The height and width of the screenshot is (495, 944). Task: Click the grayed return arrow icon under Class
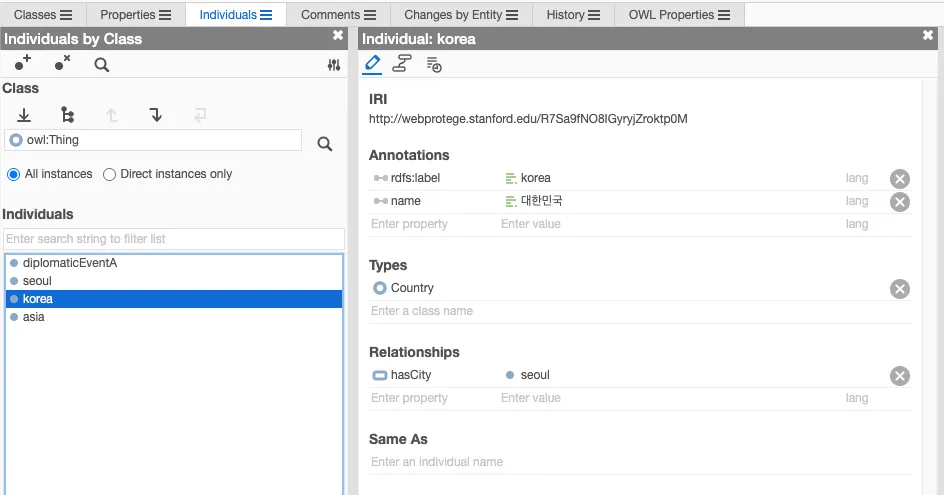[200, 115]
